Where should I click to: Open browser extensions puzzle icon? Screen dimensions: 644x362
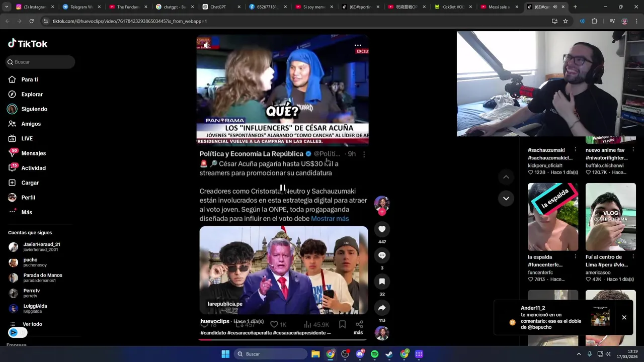coord(595,21)
